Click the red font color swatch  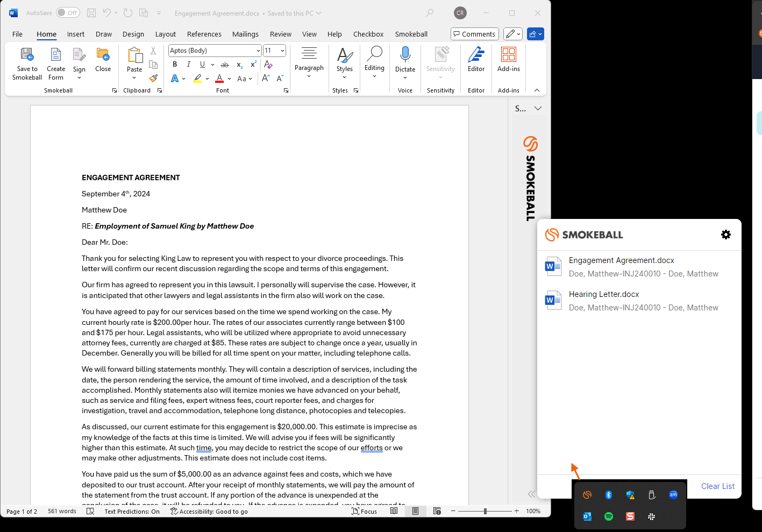click(x=219, y=79)
